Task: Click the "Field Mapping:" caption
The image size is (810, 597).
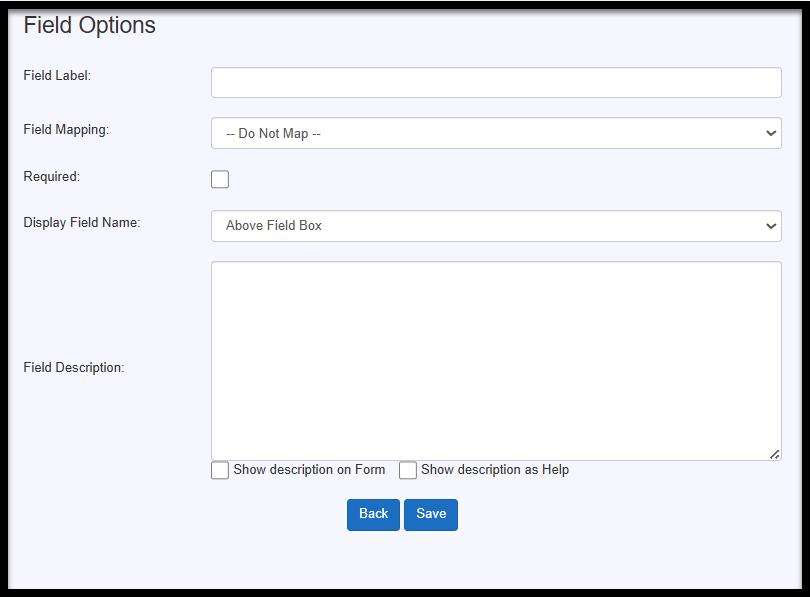Action: coord(66,130)
